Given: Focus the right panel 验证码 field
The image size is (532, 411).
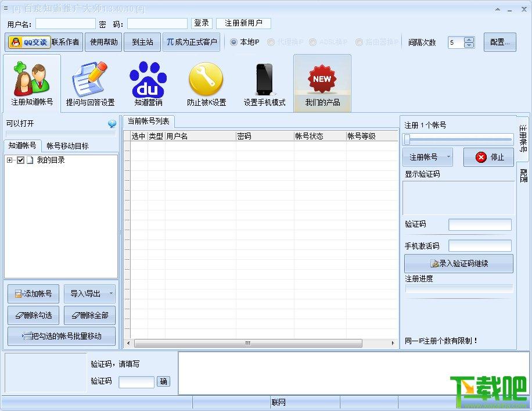Looking at the screenshot, I should tap(480, 224).
